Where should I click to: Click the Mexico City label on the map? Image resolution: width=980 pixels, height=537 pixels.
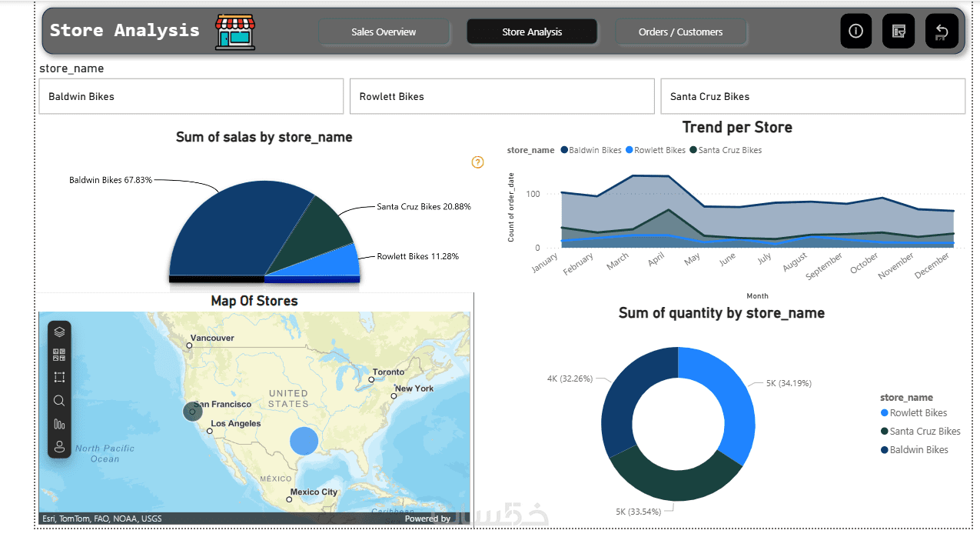(x=314, y=492)
